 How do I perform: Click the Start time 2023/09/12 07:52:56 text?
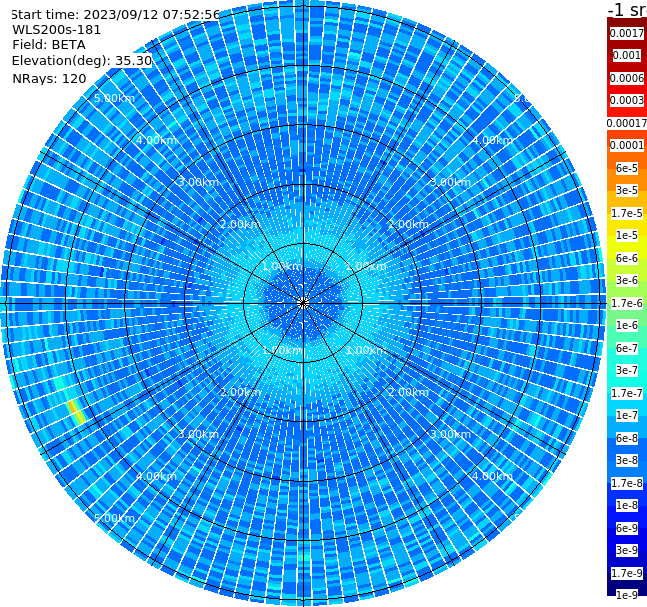coord(115,15)
